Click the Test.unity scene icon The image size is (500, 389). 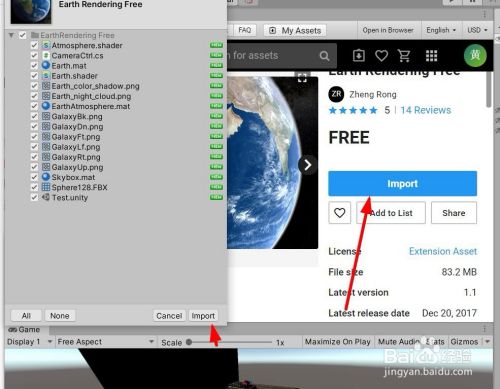pos(46,197)
